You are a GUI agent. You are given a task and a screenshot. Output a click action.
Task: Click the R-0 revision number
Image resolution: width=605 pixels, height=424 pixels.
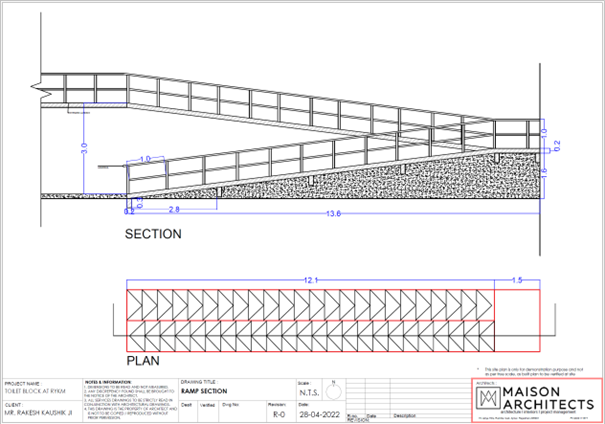[279, 412]
